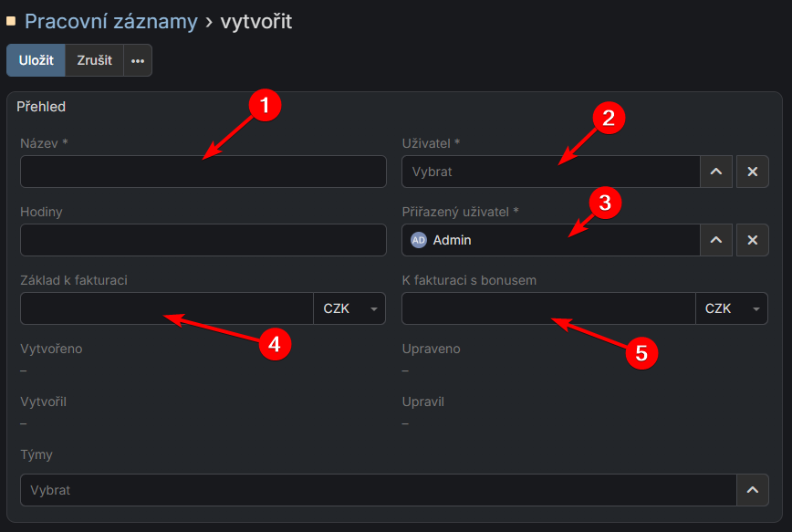Focus the Hodiny input field
This screenshot has width=792, height=532.
click(202, 239)
